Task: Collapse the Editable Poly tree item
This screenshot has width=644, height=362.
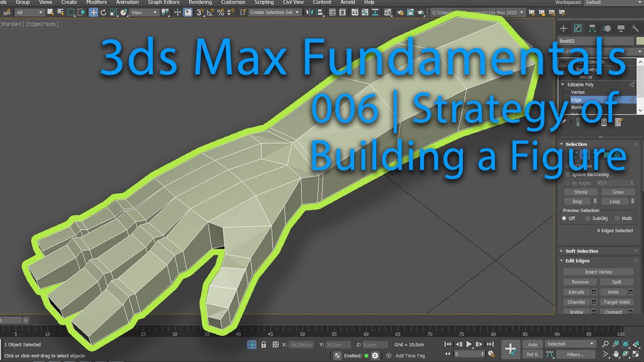Action: (x=563, y=84)
